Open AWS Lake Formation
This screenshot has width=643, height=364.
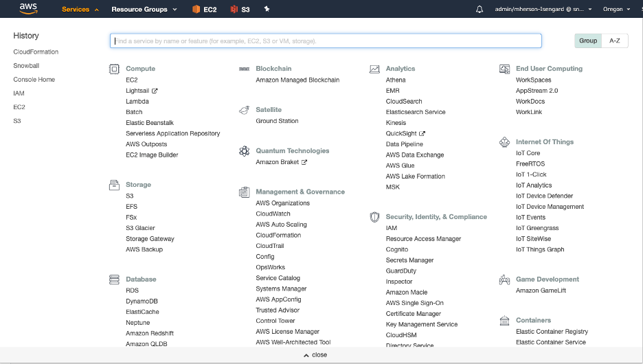point(416,177)
